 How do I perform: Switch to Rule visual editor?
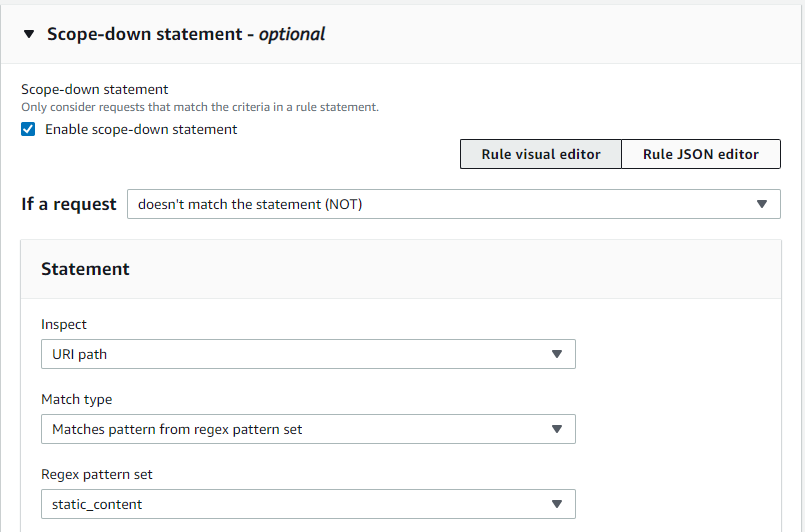tap(540, 154)
